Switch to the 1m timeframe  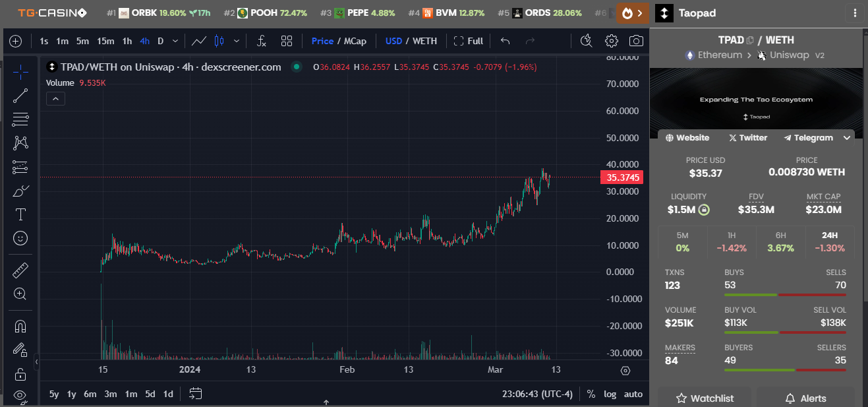click(62, 41)
